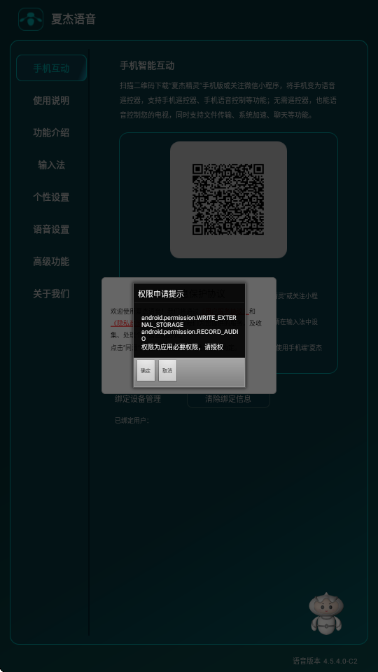Open the 个性设置 sidebar tab
The image size is (378, 672).
click(x=51, y=197)
